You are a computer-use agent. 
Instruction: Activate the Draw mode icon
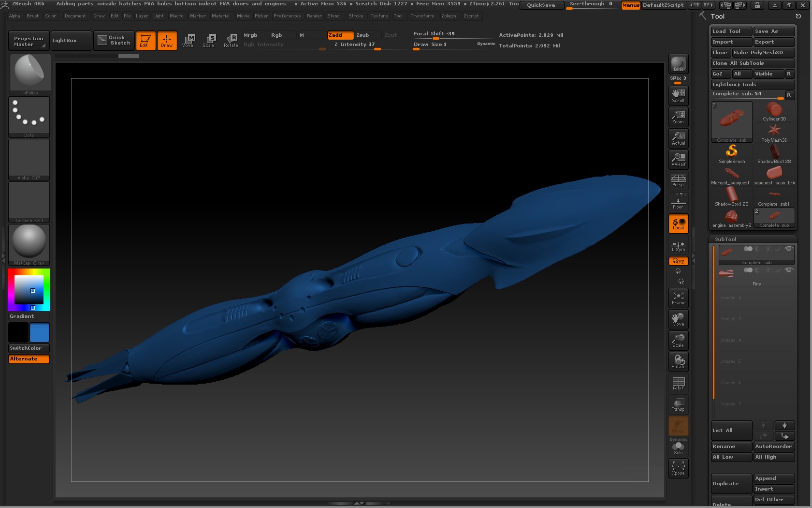pos(167,41)
